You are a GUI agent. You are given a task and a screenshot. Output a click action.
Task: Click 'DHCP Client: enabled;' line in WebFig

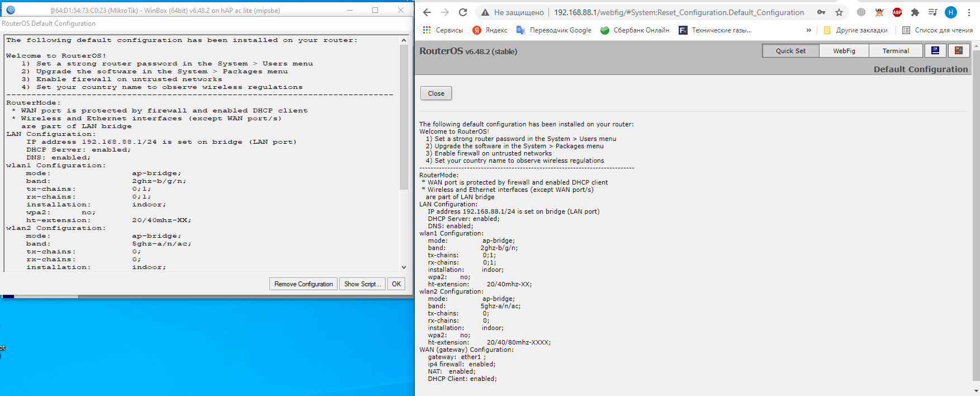click(x=462, y=379)
